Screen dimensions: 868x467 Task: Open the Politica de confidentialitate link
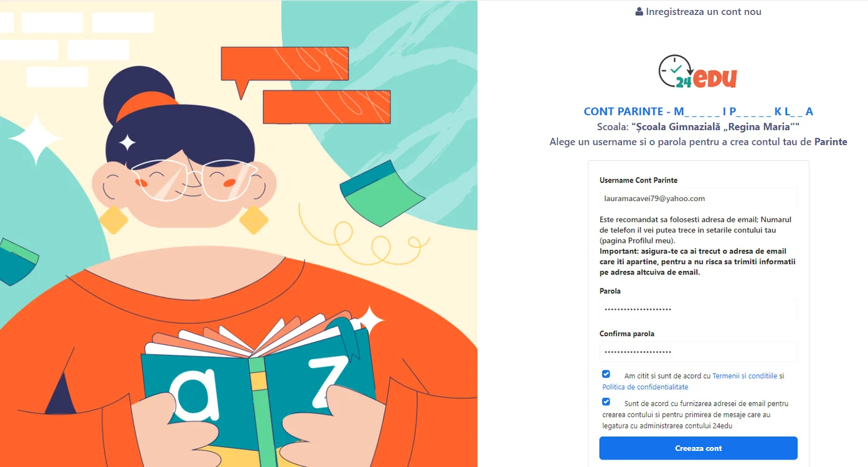click(645, 387)
